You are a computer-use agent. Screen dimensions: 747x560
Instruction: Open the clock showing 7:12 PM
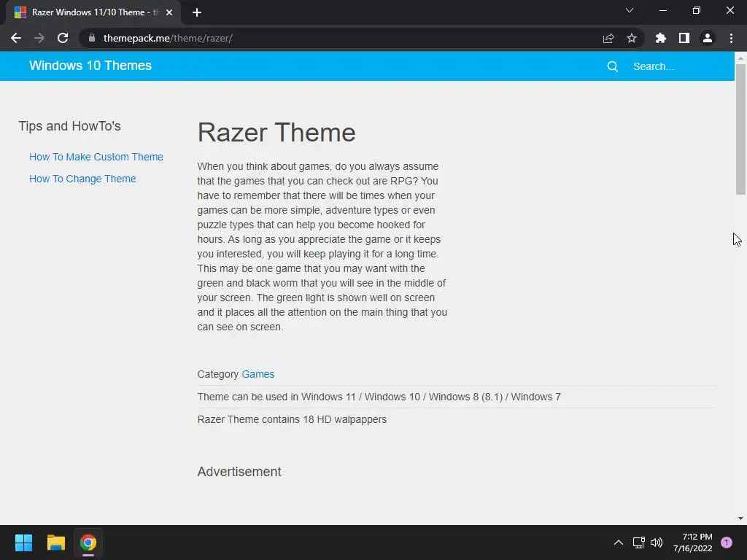point(693,542)
